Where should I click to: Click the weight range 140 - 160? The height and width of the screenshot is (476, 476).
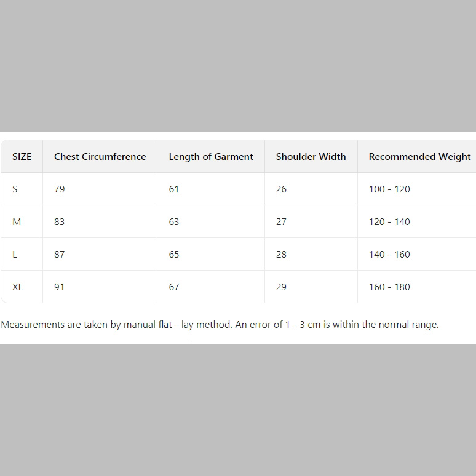[x=389, y=255]
